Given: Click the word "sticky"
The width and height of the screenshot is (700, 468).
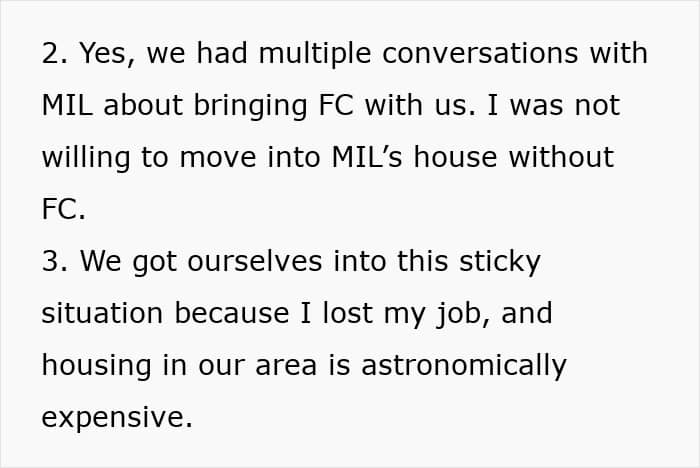Looking at the screenshot, I should tap(495, 262).
